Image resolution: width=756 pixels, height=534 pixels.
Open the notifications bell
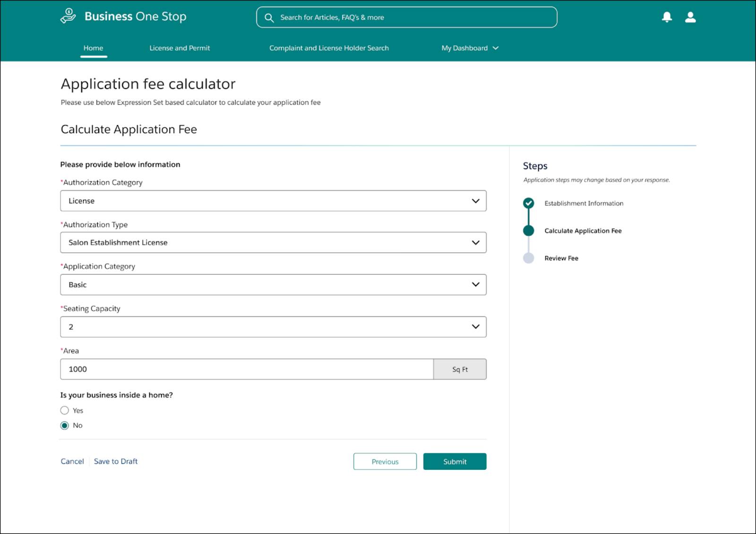tap(666, 17)
